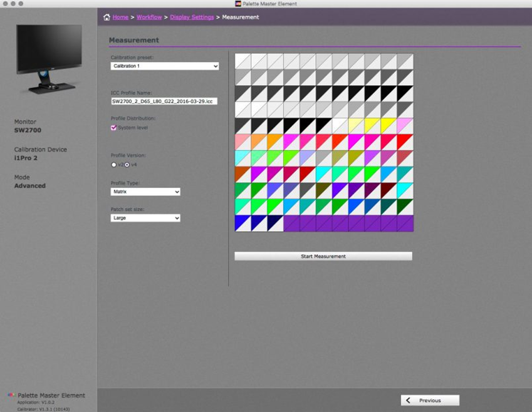Image resolution: width=532 pixels, height=412 pixels.
Task: Click the "Measurement" breadcrumb current page text
Action: click(x=241, y=18)
